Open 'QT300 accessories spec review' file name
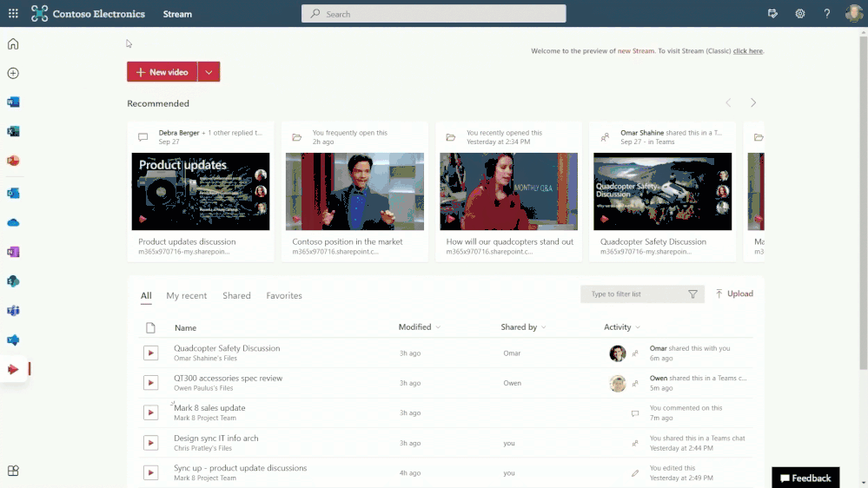This screenshot has width=868, height=488. [228, 379]
